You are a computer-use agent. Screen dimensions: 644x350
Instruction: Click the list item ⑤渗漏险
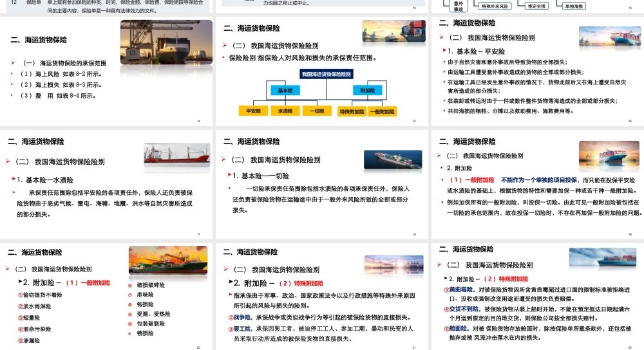29,340
